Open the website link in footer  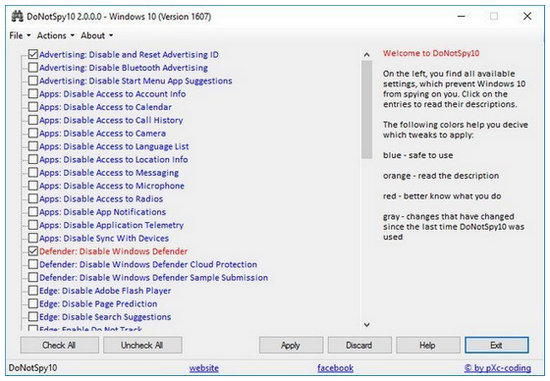[x=204, y=368]
